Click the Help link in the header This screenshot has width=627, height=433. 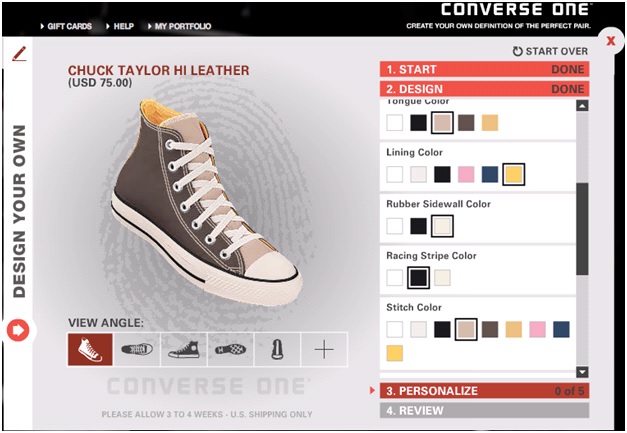point(123,26)
